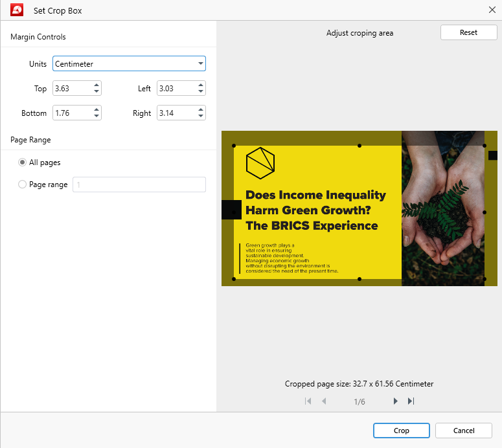This screenshot has height=448, width=502.
Task: Click the Cancel button
Action: (x=464, y=431)
